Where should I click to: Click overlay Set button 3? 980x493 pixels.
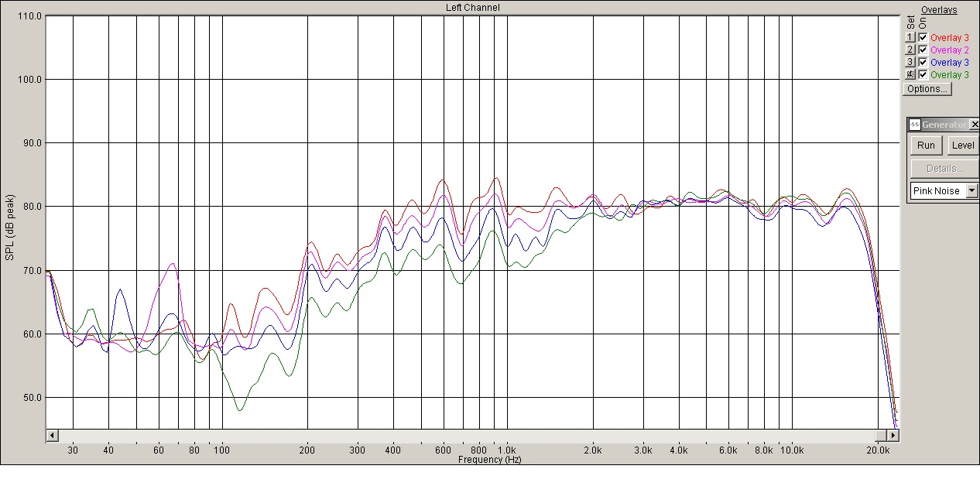pyautogui.click(x=910, y=62)
